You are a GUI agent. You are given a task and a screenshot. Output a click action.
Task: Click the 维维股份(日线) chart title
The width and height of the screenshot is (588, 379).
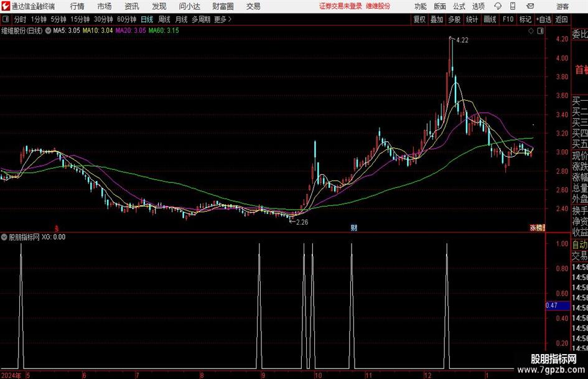(22, 30)
